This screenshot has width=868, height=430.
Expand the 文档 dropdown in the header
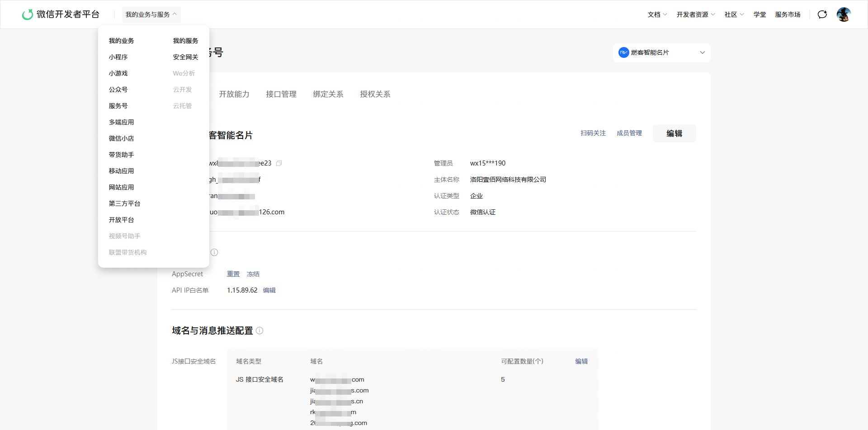coord(657,14)
